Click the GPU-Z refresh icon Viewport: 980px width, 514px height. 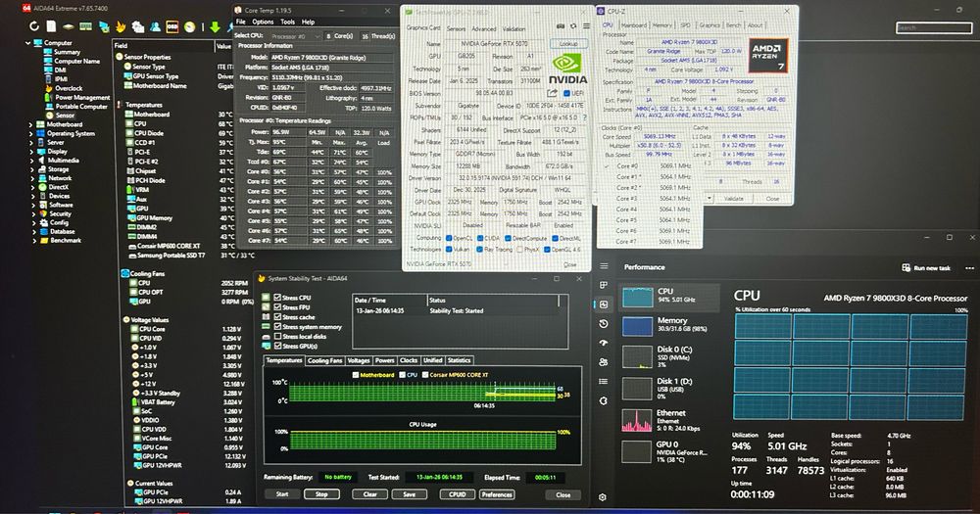[x=573, y=26]
